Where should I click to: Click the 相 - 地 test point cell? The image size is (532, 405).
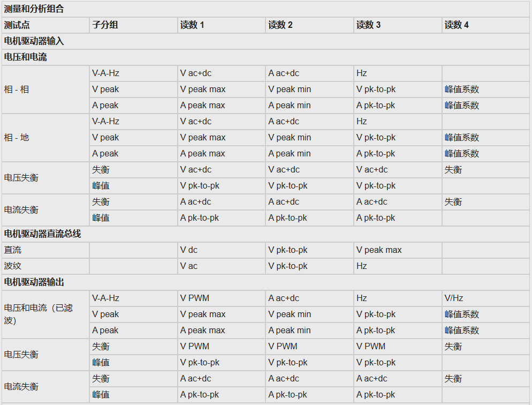(x=45, y=138)
